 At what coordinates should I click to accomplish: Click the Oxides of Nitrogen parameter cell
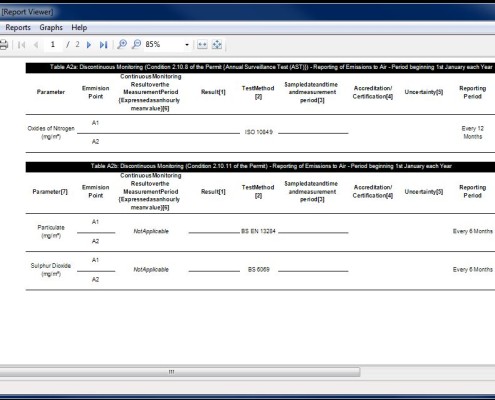coord(51,133)
